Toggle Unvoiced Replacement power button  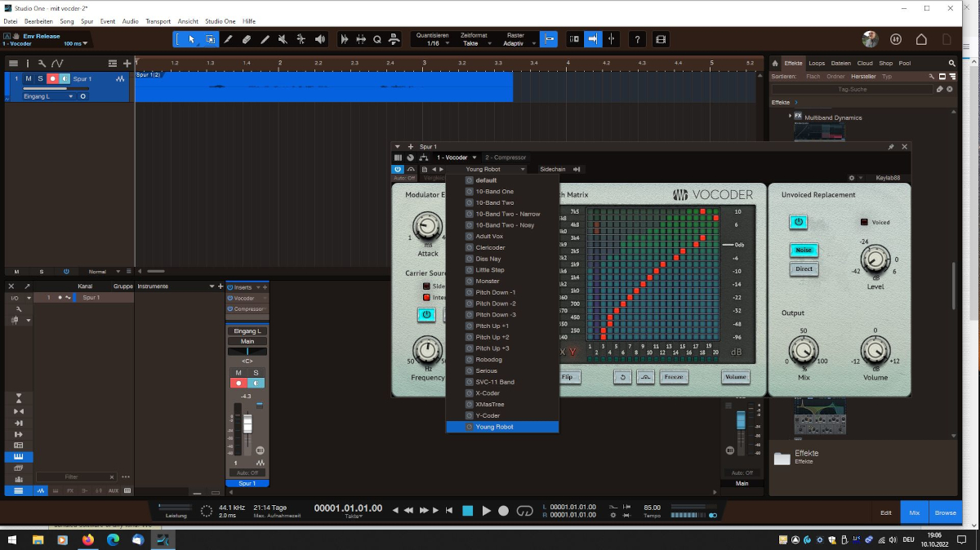(798, 222)
